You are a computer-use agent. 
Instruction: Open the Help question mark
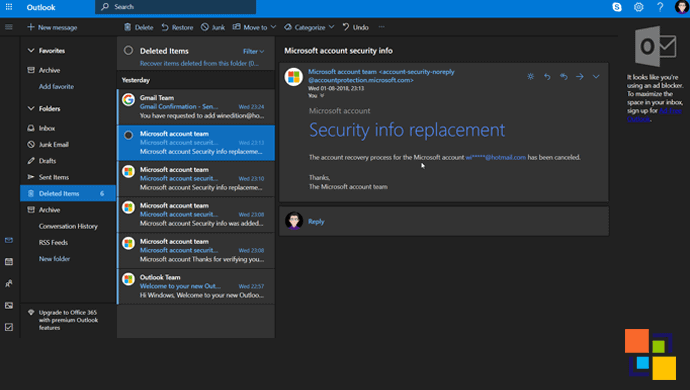click(660, 7)
